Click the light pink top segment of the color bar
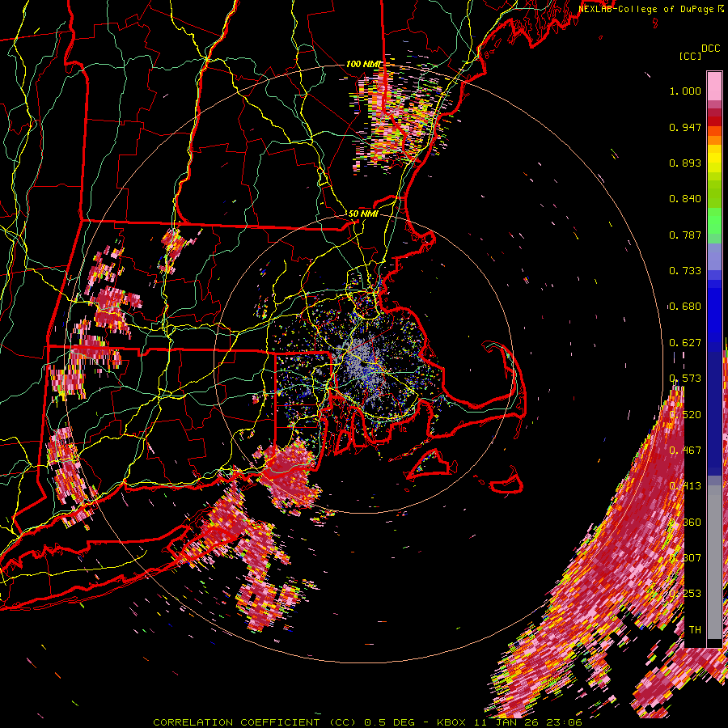 pyautogui.click(x=714, y=86)
